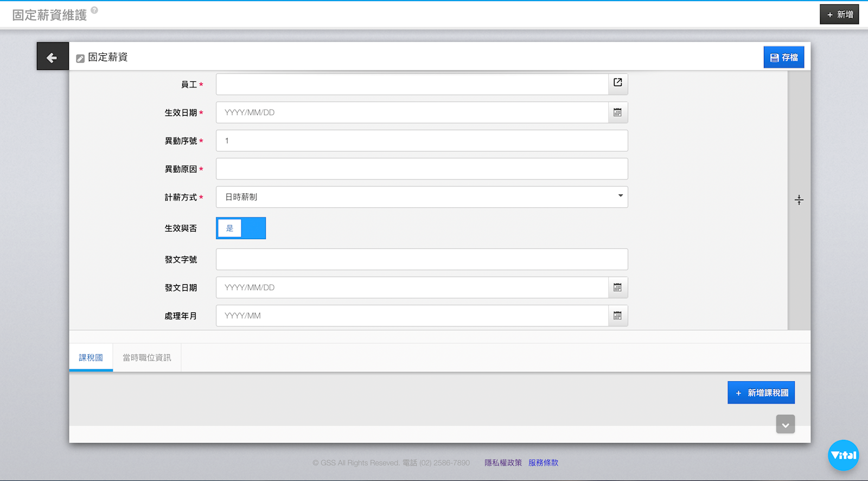
Task: Open employee lookup popup icon
Action: [617, 83]
